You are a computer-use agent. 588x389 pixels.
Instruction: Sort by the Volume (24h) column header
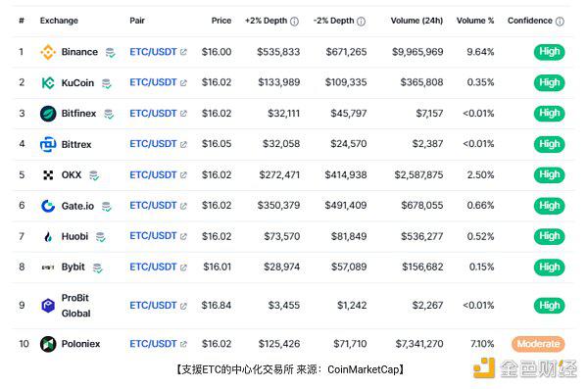[x=416, y=21]
